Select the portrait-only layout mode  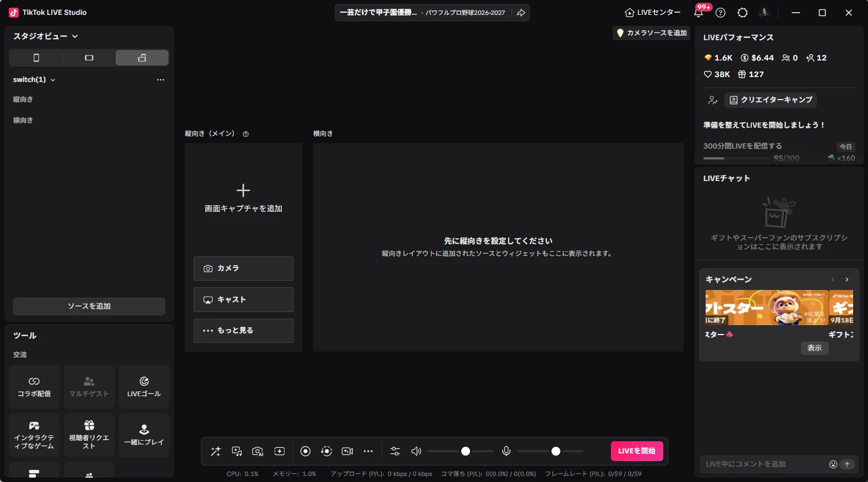click(x=36, y=58)
